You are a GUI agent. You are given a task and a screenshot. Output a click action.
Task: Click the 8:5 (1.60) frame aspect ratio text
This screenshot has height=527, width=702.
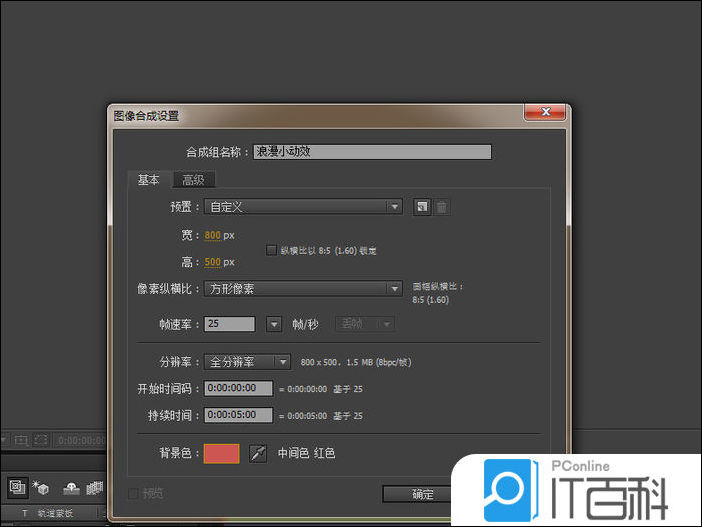431,300
